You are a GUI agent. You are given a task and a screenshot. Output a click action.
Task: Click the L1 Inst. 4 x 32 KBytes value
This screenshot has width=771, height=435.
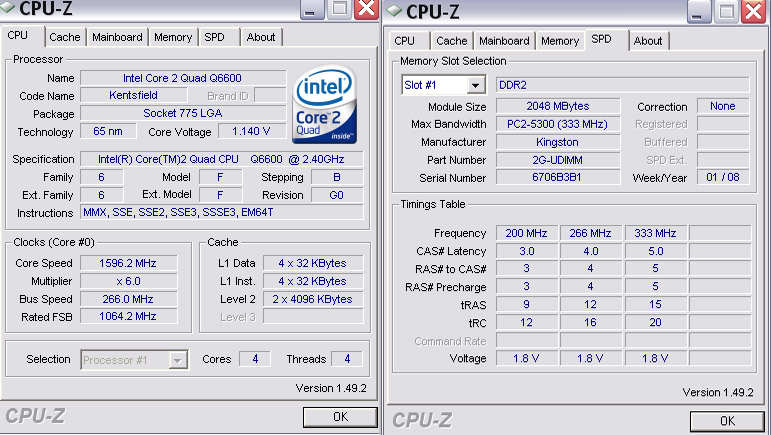(313, 281)
